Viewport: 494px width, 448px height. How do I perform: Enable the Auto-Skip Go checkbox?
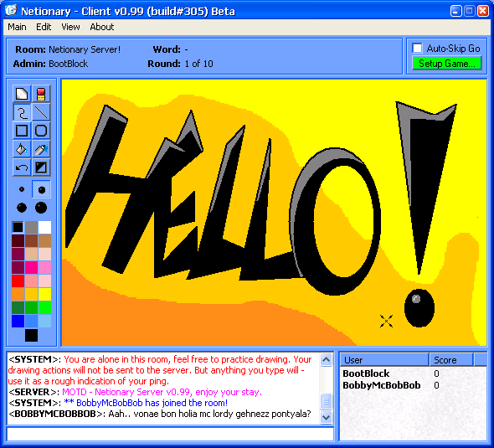click(417, 49)
